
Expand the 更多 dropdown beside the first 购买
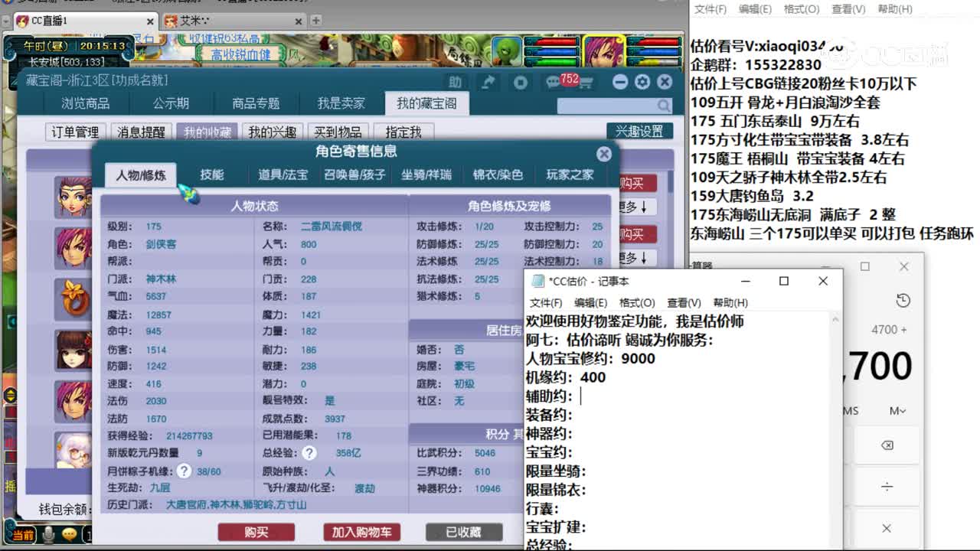[x=635, y=207]
